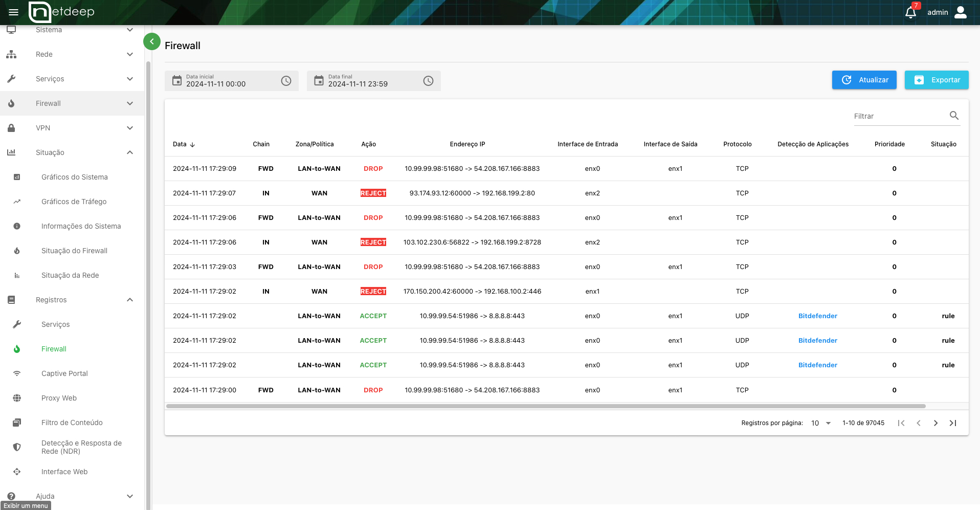The image size is (980, 510).
Task: Click the Situação chart icon
Action: (x=11, y=152)
